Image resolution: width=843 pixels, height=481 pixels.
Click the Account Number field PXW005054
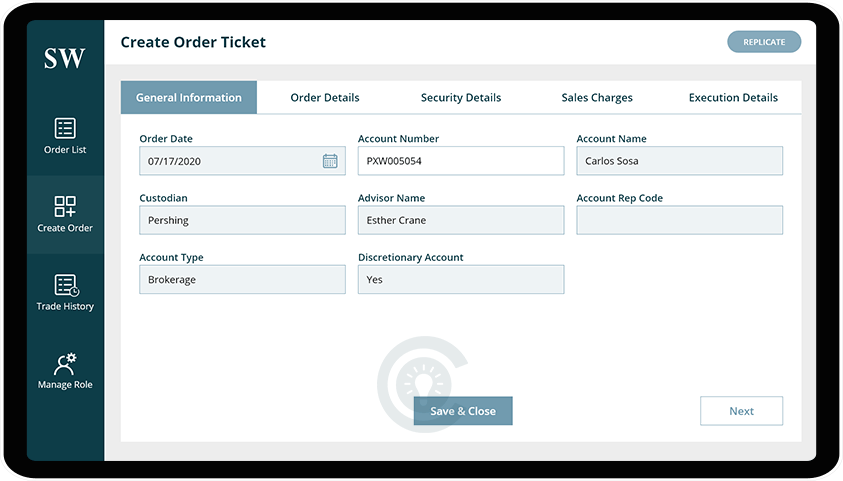tap(461, 161)
